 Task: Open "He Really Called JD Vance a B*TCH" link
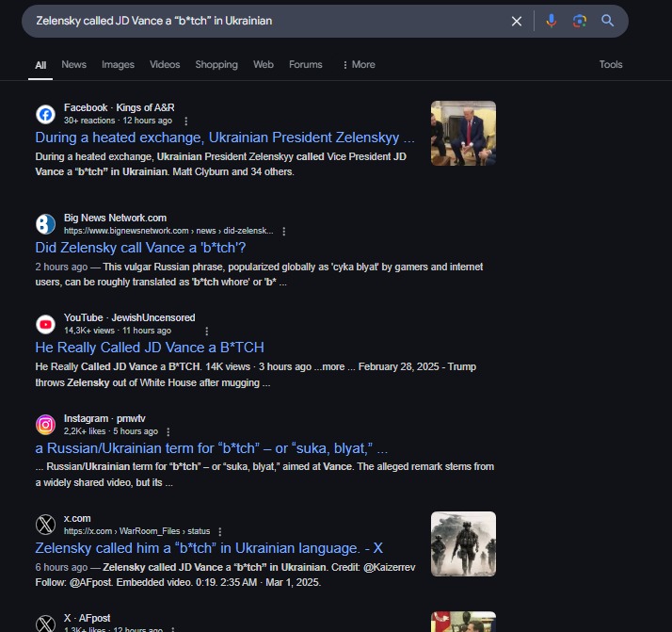[x=150, y=348]
